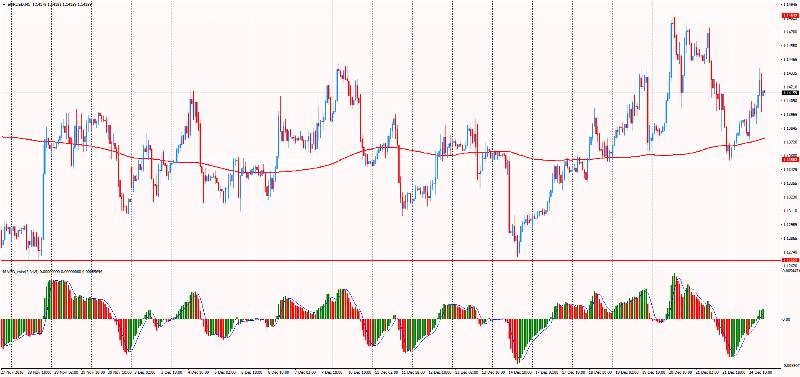
Task: Click the black current-price tag on the price scale
Action: coord(790,93)
